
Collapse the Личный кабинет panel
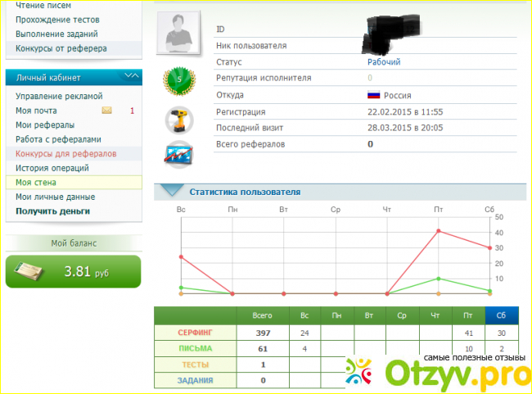pos(130,77)
